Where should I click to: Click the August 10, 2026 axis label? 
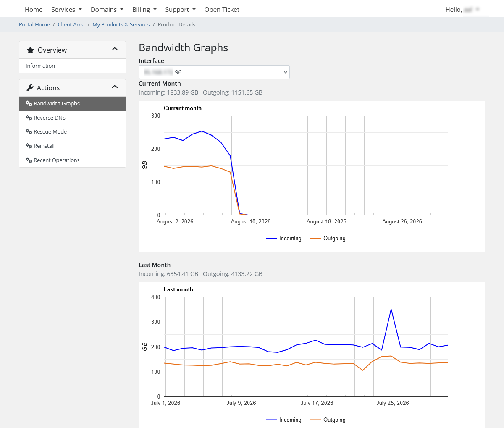coord(251,221)
